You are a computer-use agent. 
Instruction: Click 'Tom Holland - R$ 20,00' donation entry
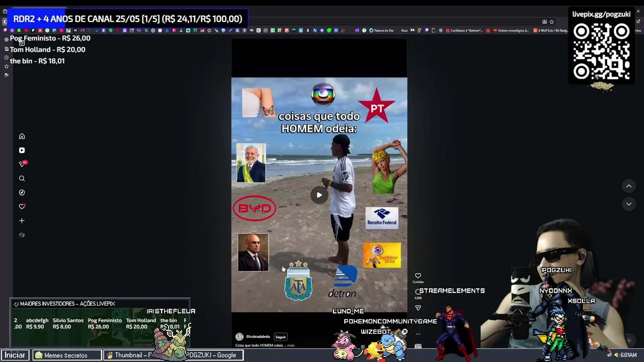(x=47, y=49)
